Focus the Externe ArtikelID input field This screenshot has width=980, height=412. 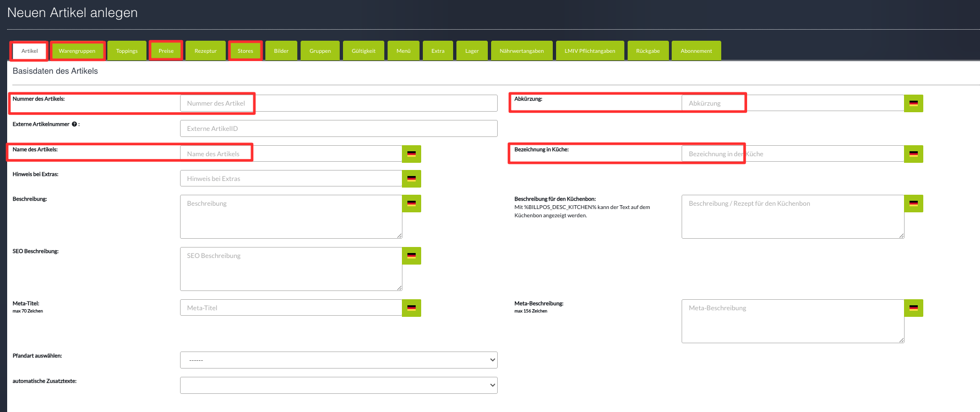(338, 129)
